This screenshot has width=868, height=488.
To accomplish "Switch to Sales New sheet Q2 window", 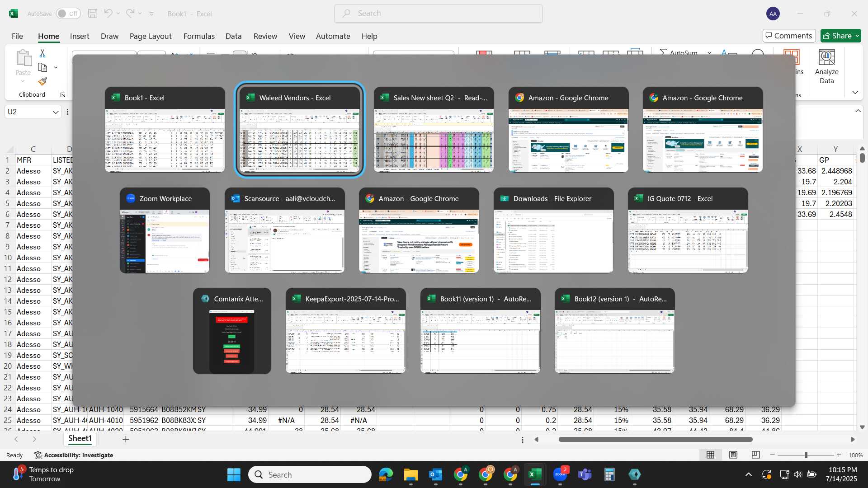I will pos(434,129).
